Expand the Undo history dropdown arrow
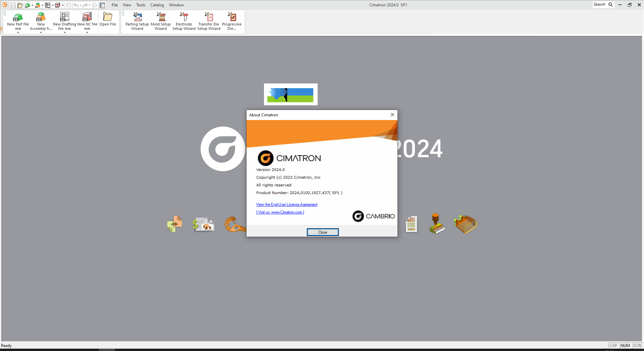The height and width of the screenshot is (351, 644). pos(80,5)
